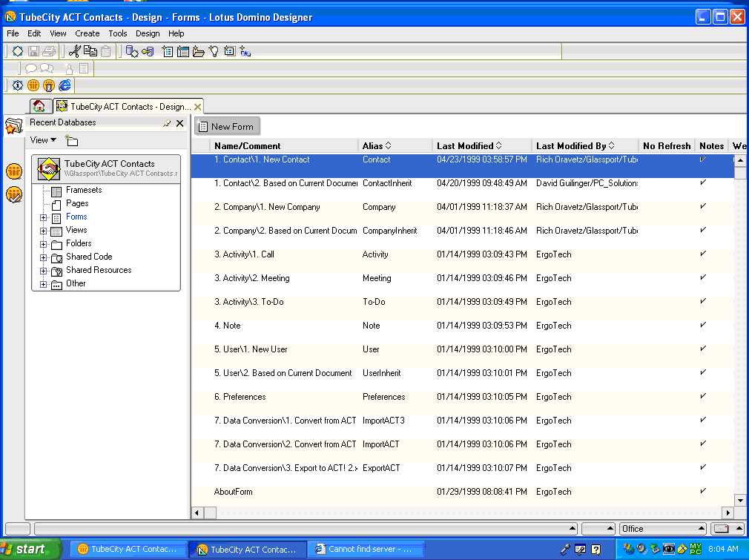Click the key and database toolbar icon
The height and width of the screenshot is (560, 749).
pos(148,51)
